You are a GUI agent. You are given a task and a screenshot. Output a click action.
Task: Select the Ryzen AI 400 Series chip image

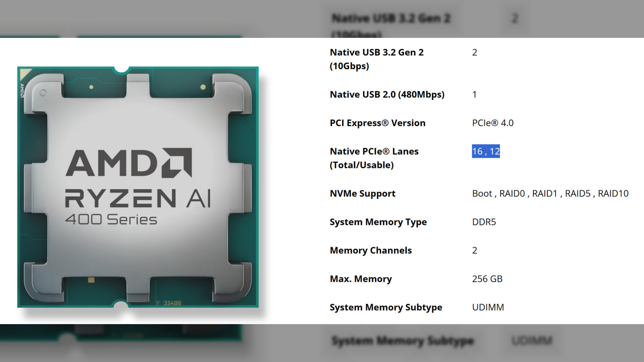(x=137, y=188)
